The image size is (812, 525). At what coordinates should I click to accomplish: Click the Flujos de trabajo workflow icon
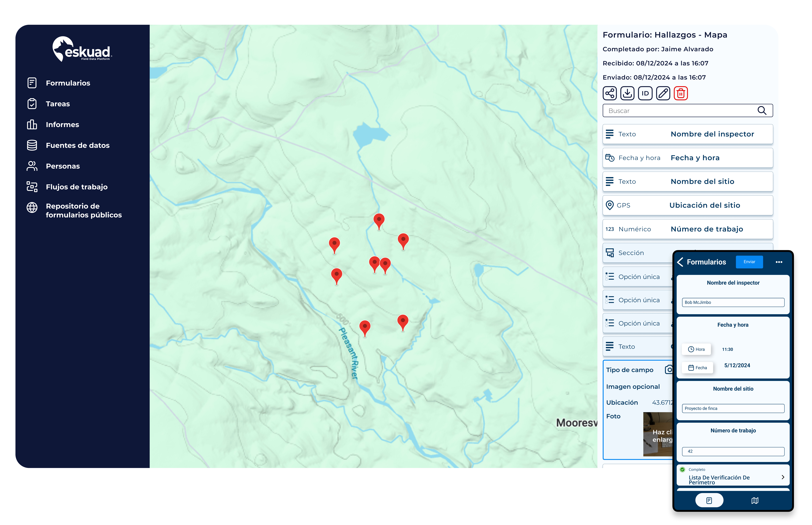tap(32, 187)
